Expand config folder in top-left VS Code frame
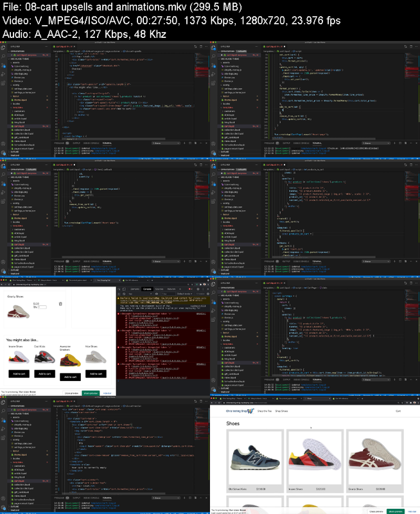 click(x=15, y=85)
